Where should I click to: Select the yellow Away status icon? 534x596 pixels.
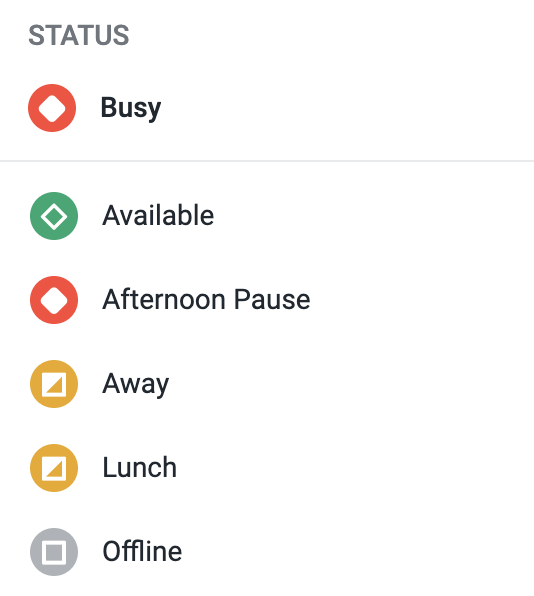click(x=54, y=384)
